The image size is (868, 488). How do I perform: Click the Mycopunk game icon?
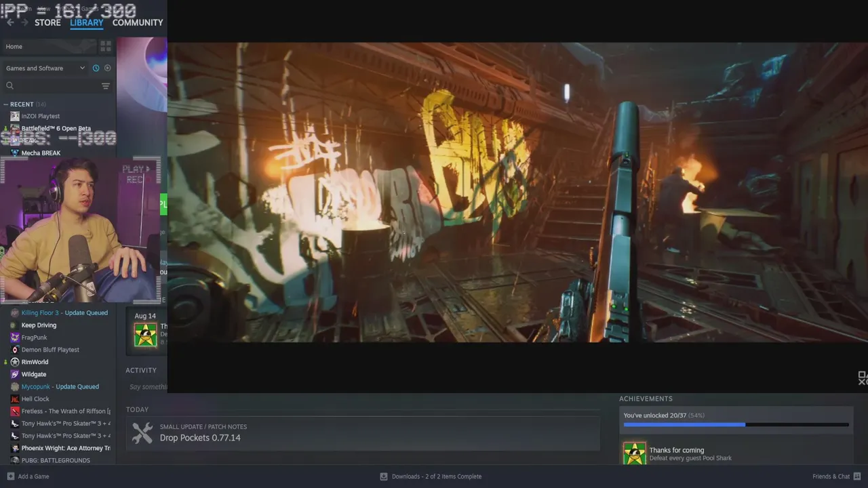coord(15,386)
